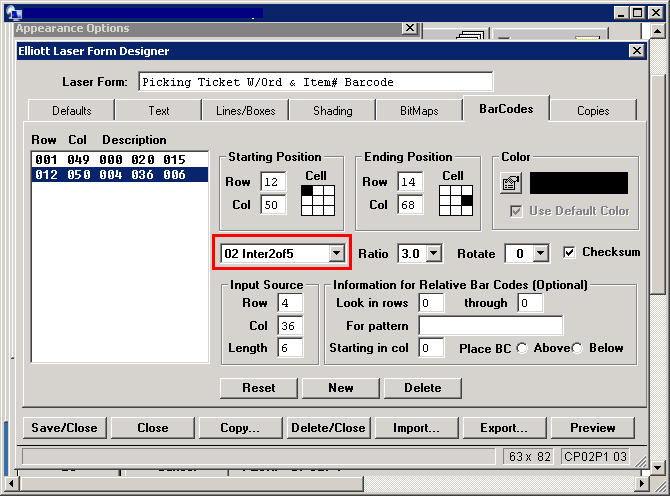
Task: Click the Starting in col field
Action: 431,348
